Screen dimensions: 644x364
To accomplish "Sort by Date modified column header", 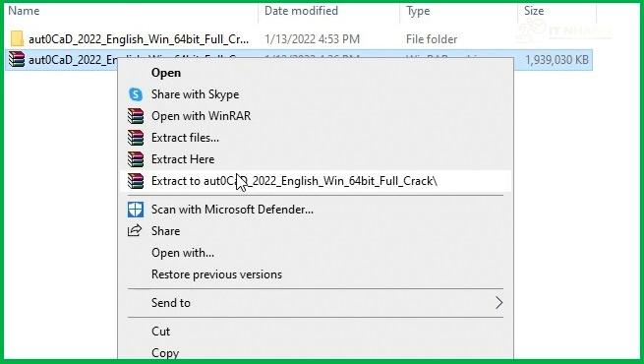I will (x=301, y=11).
